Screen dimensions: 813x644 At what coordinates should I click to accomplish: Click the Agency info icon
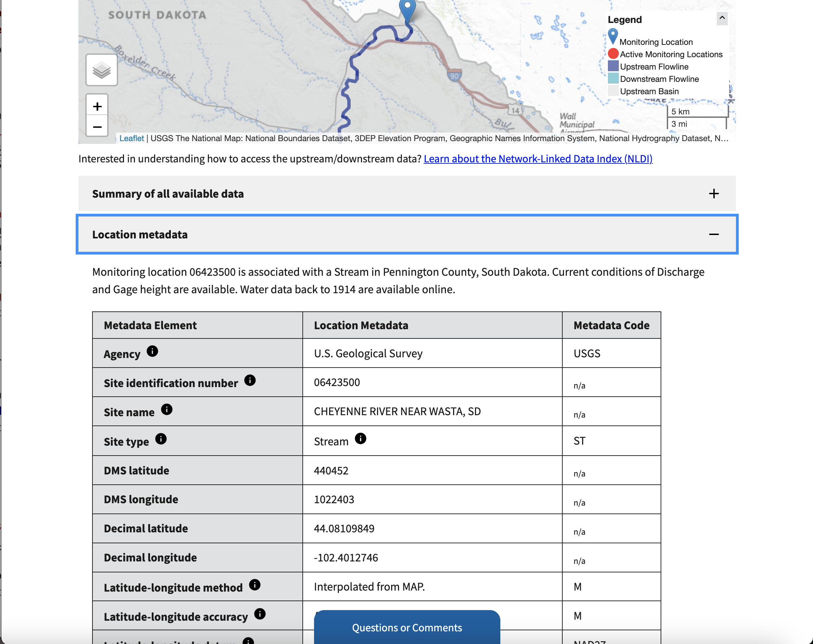click(x=152, y=351)
